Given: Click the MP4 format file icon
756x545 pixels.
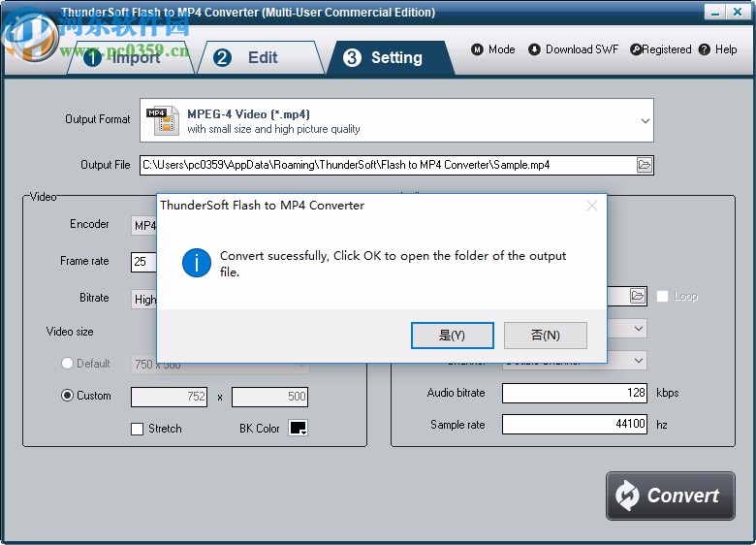Looking at the screenshot, I should point(163,120).
